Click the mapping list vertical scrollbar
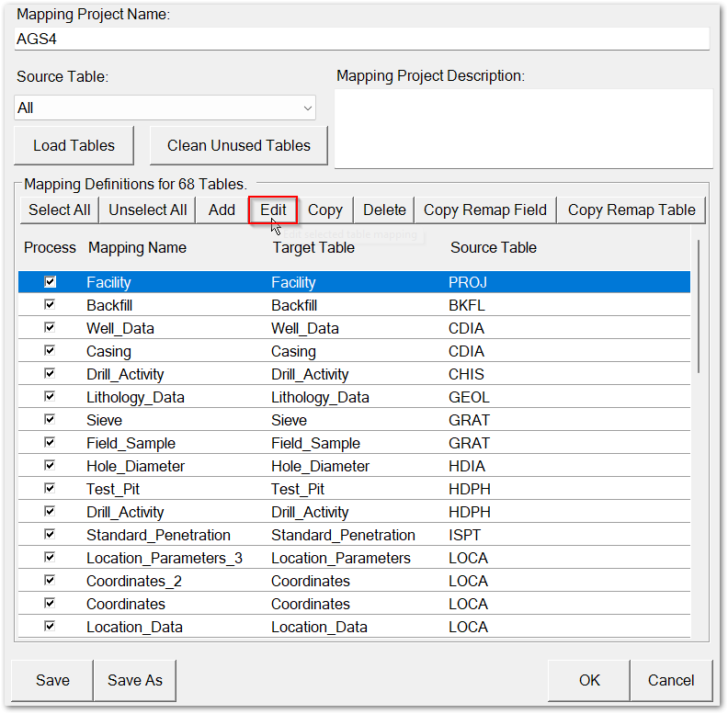Viewport: 728px width, 714px height. 699,306
